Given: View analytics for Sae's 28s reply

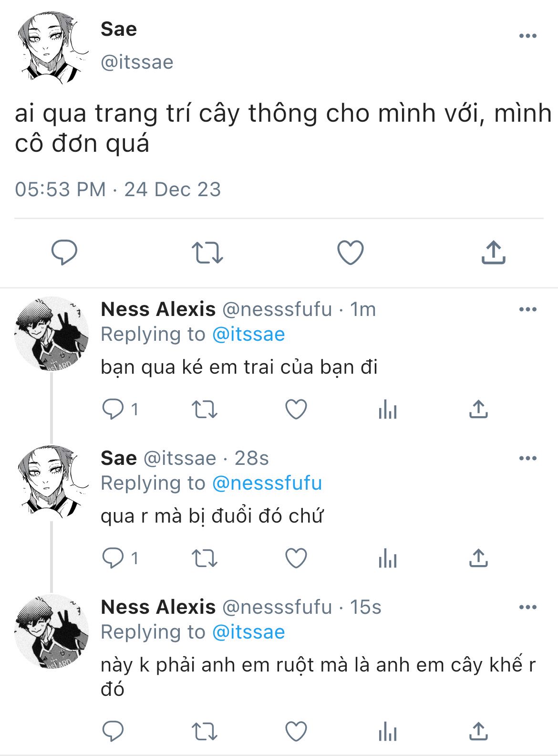Looking at the screenshot, I should tap(387, 558).
